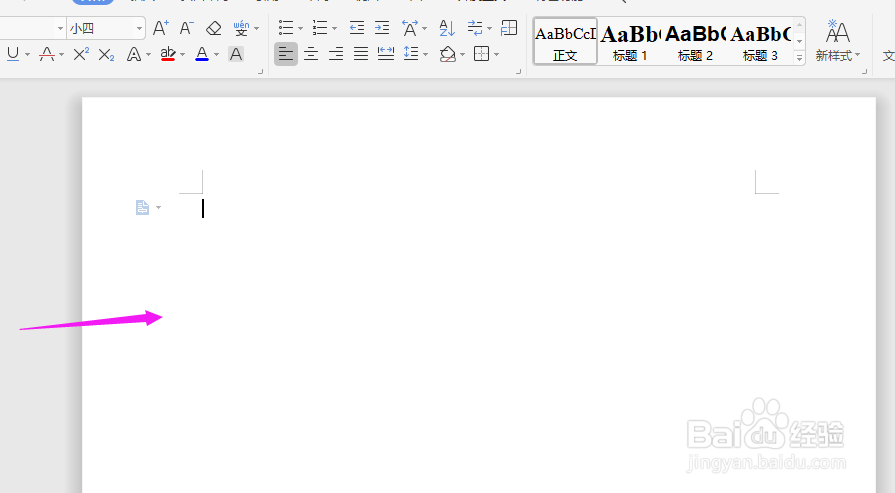Expand text effects dropdown arrow
Viewport: 895px width, 493px height.
click(148, 55)
